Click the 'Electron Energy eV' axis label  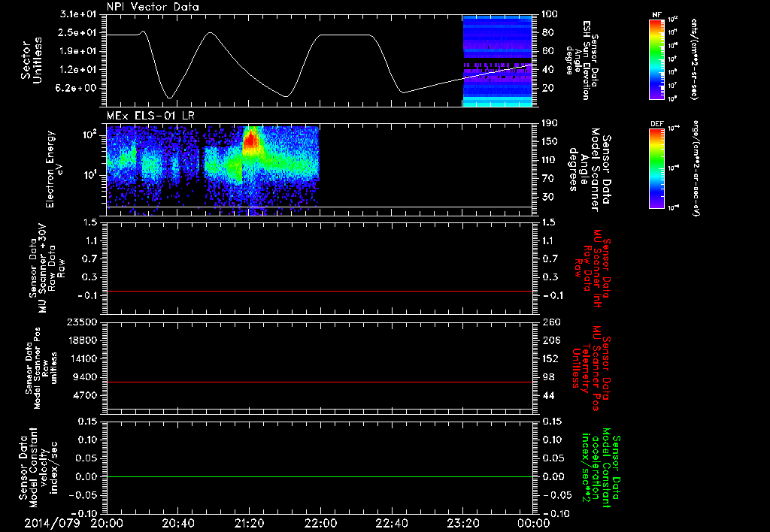click(x=55, y=169)
